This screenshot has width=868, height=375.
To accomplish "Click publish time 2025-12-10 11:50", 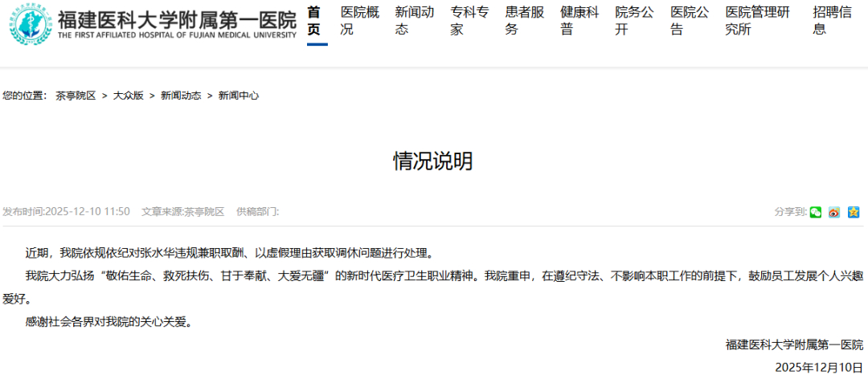I will 66,212.
